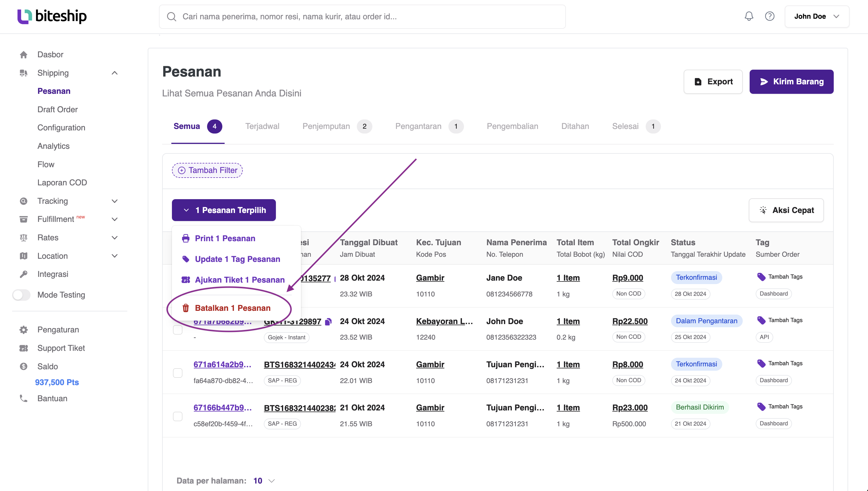Click the Saldo coin icon

coord(23,366)
